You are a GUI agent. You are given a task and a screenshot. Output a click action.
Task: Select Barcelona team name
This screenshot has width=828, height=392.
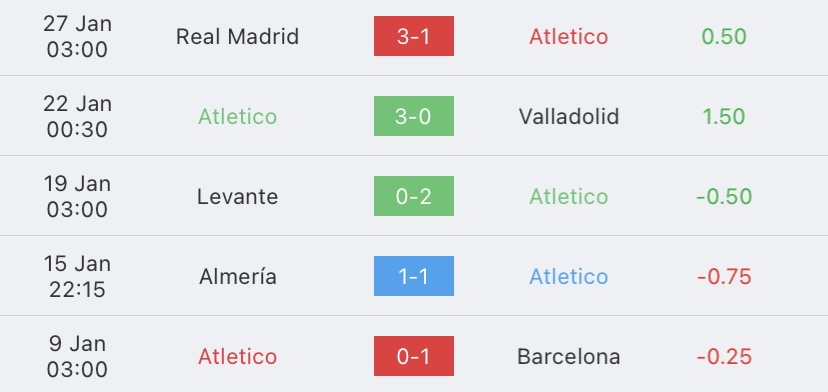coord(569,357)
